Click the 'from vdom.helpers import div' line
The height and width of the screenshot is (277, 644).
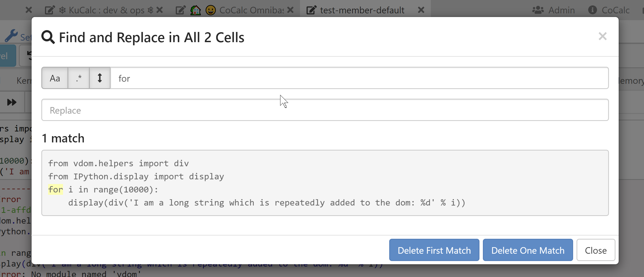[118, 163]
